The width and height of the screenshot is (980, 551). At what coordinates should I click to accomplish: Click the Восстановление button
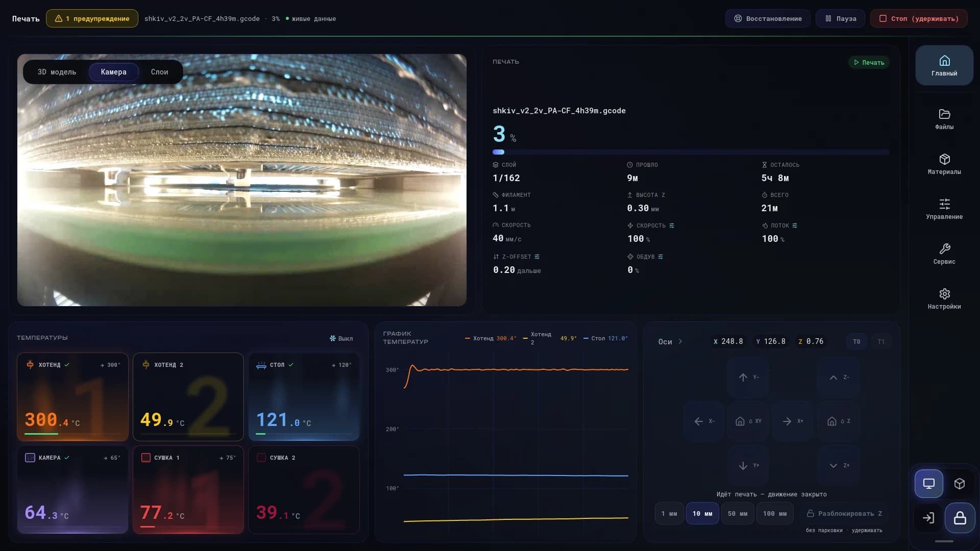[x=768, y=18]
